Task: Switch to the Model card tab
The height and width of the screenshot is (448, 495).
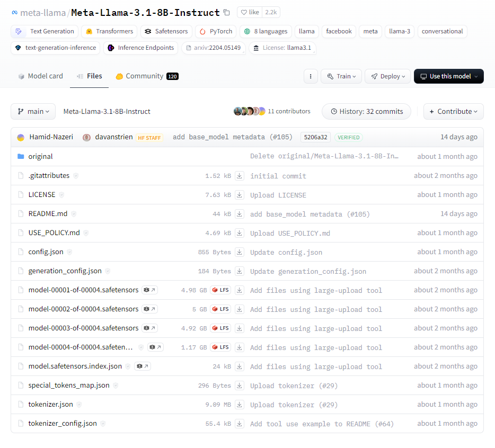Action: [x=40, y=76]
